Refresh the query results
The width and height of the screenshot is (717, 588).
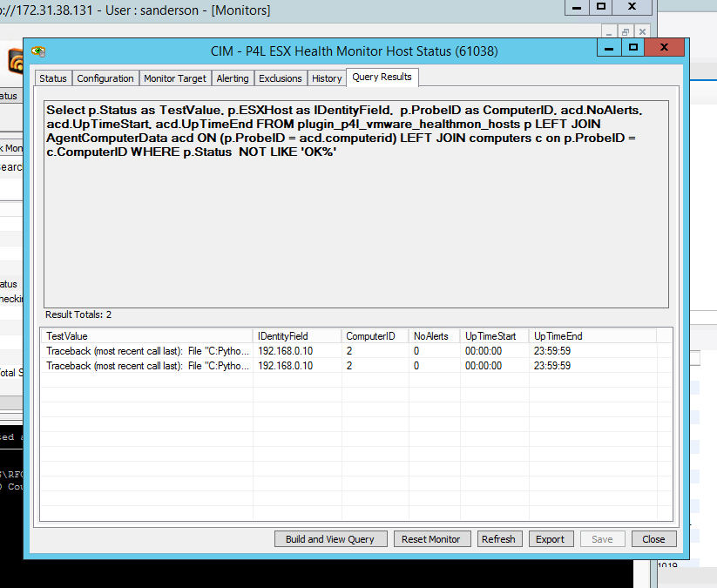[498, 539]
